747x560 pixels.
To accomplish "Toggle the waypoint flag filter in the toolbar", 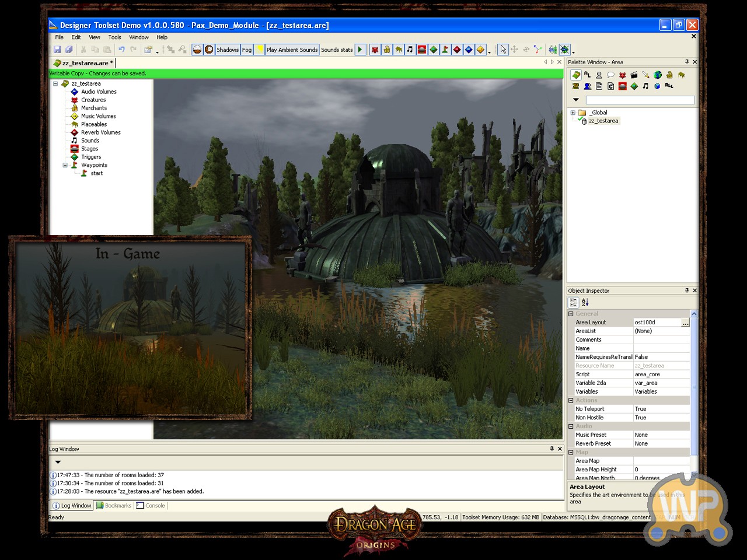I will coord(445,50).
